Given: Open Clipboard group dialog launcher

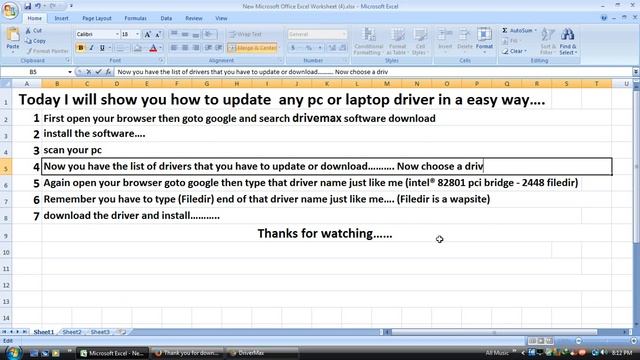Looking at the screenshot, I should 68,60.
